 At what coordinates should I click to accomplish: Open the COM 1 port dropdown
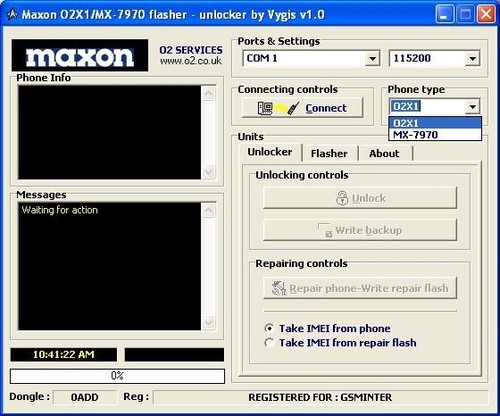pyautogui.click(x=372, y=59)
